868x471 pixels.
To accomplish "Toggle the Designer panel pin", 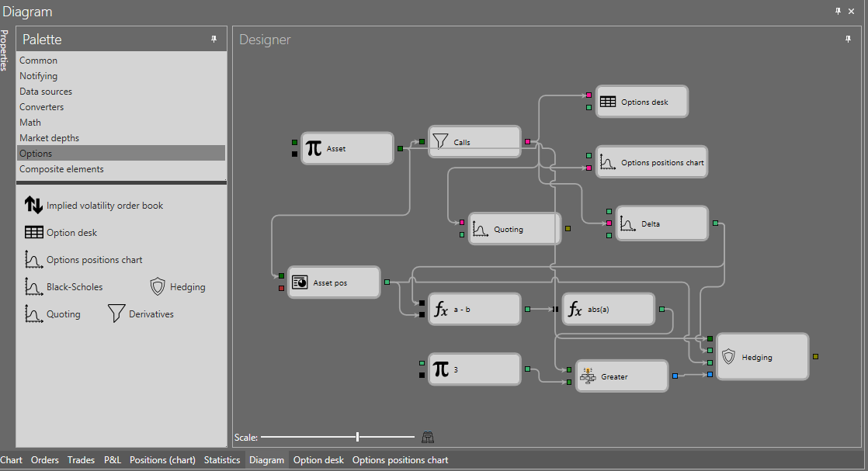I will pyautogui.click(x=848, y=40).
